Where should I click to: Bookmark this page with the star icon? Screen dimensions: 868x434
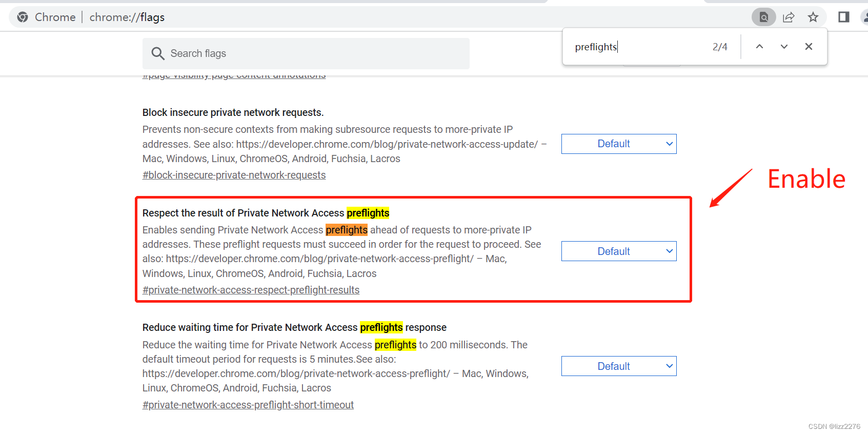(x=813, y=17)
